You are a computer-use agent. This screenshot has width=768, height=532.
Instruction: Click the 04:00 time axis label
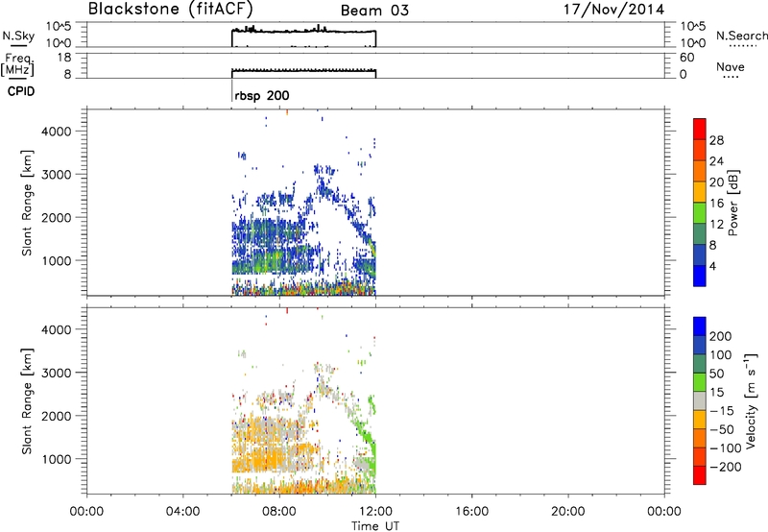pyautogui.click(x=182, y=512)
